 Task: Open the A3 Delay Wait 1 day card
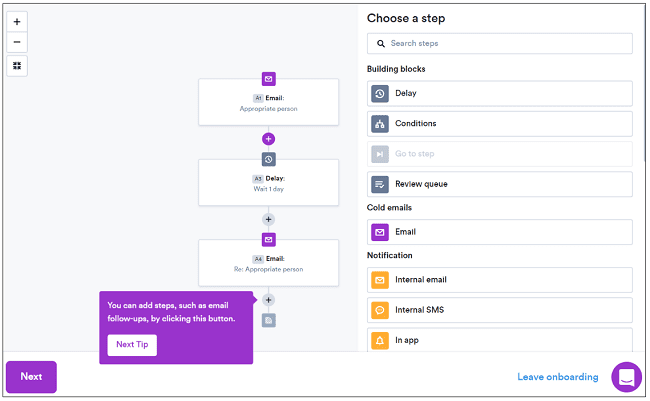pos(268,183)
